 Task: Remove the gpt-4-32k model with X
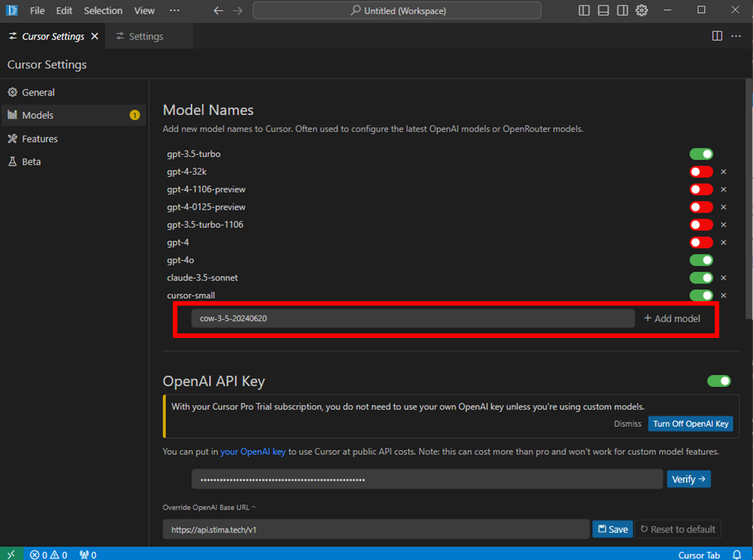(723, 172)
